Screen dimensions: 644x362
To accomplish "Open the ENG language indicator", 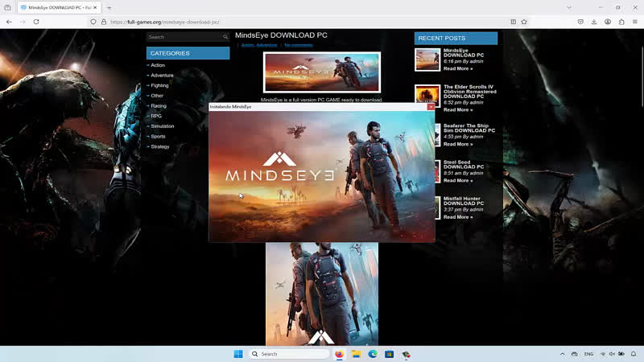I will pyautogui.click(x=588, y=354).
